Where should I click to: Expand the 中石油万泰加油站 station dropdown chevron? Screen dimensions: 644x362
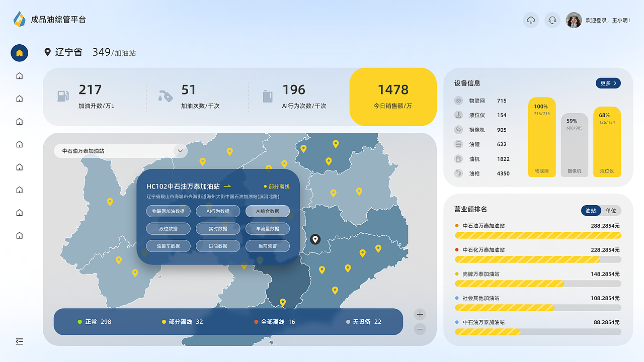(x=180, y=151)
